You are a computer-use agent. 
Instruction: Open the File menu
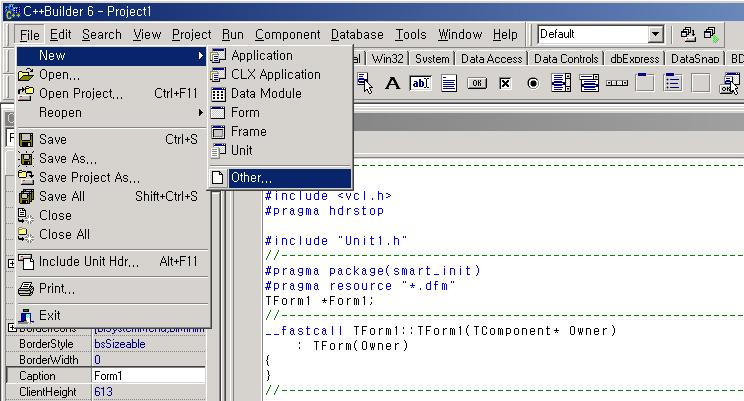pos(29,35)
